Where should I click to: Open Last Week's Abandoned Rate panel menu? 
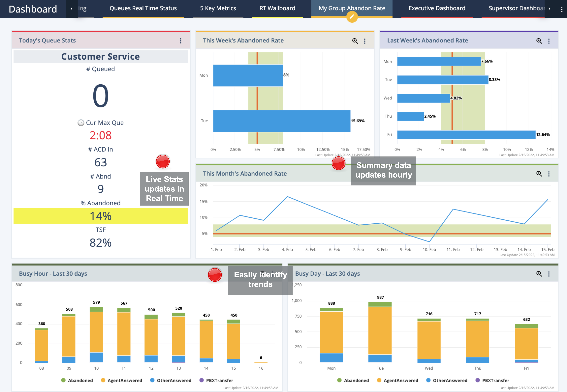coord(549,41)
